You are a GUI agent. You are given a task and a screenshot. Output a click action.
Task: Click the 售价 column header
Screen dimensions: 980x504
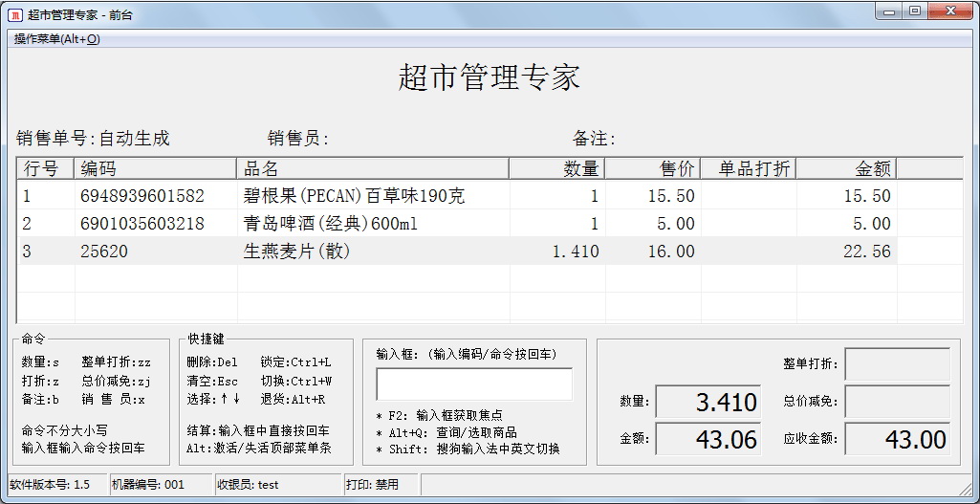653,169
